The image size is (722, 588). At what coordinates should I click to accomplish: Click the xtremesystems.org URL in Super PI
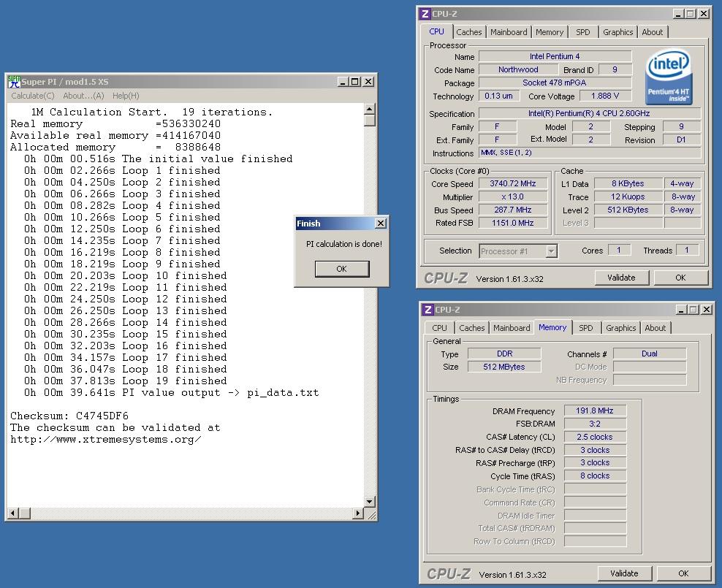[106, 440]
